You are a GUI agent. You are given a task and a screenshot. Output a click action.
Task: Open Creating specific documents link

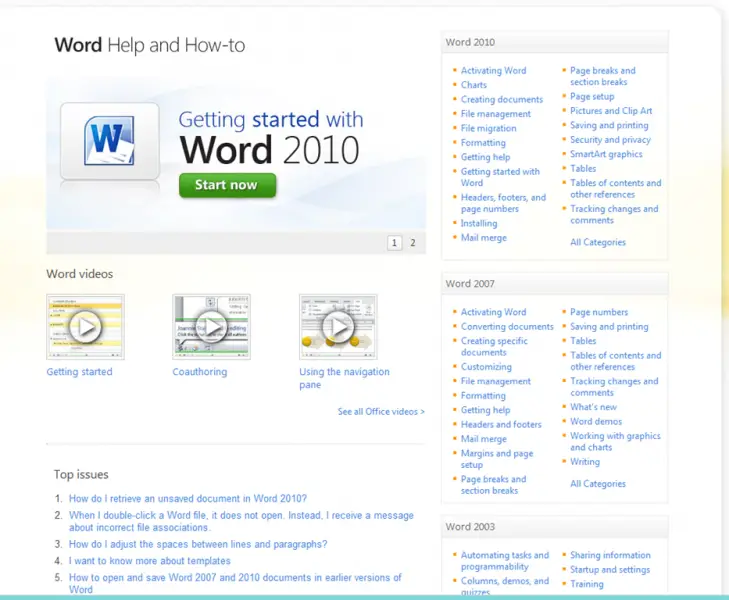tap(494, 347)
